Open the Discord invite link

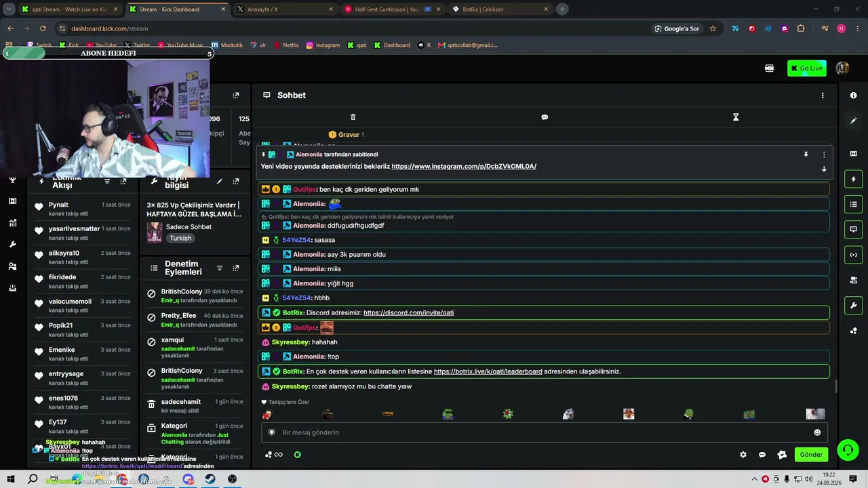[408, 313]
